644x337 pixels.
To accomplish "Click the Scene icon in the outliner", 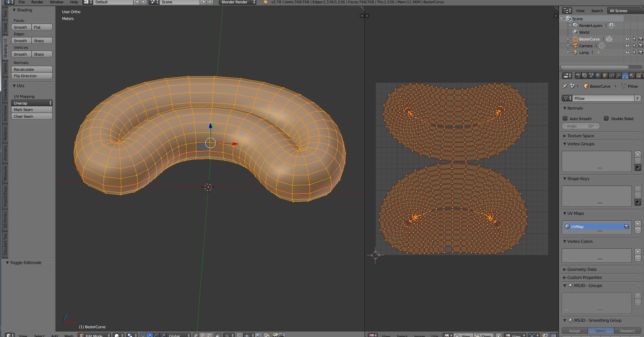I will point(569,19).
